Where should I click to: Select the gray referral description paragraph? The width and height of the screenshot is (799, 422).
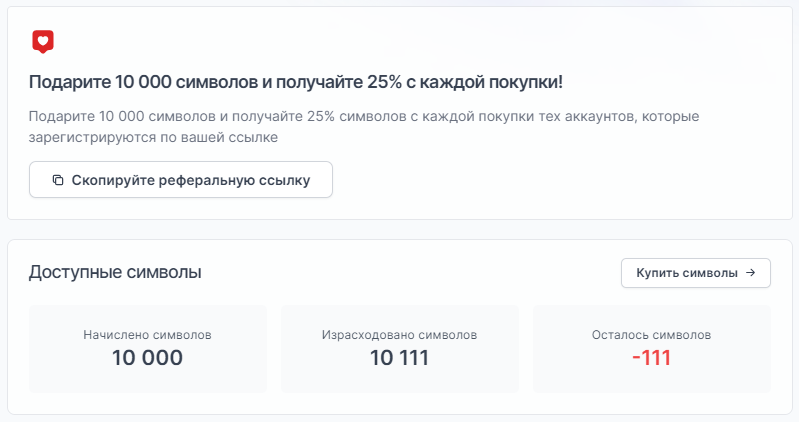(x=364, y=126)
